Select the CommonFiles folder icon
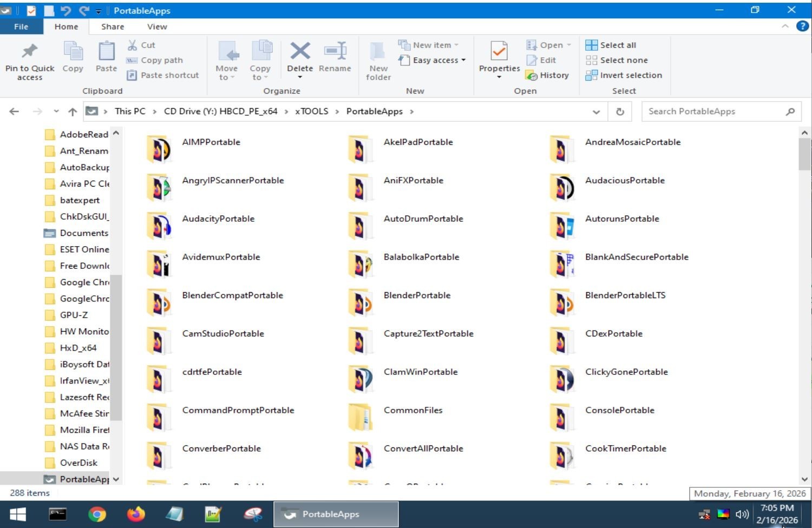Viewport: 812px width, 528px height. [360, 418]
